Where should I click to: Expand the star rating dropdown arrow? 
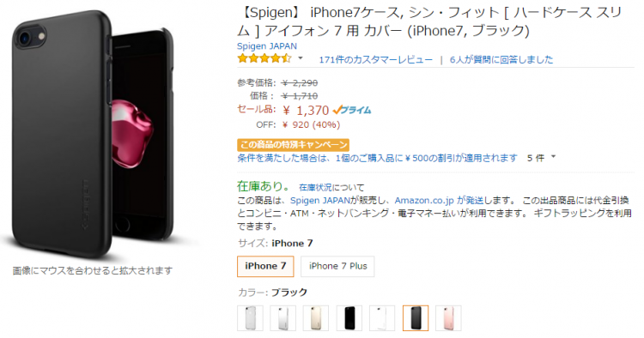tap(301, 58)
